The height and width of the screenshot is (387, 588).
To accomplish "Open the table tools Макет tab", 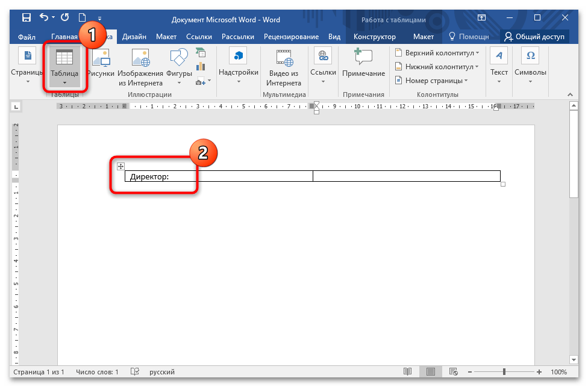I will click(424, 37).
